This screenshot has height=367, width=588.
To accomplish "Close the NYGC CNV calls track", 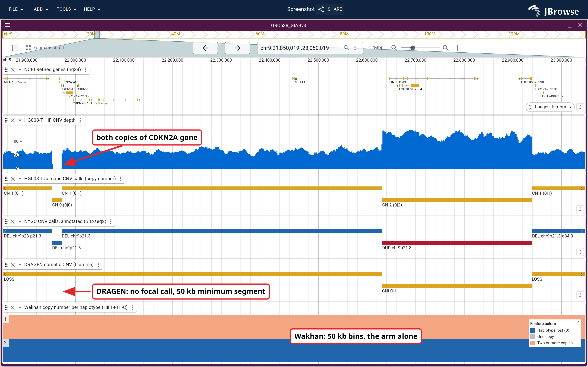I will pos(13,222).
